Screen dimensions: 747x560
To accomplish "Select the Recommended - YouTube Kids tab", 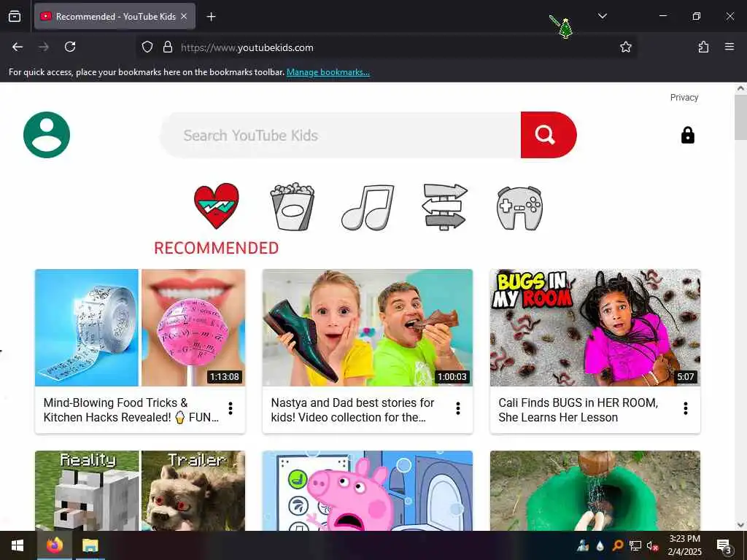I will (x=115, y=16).
